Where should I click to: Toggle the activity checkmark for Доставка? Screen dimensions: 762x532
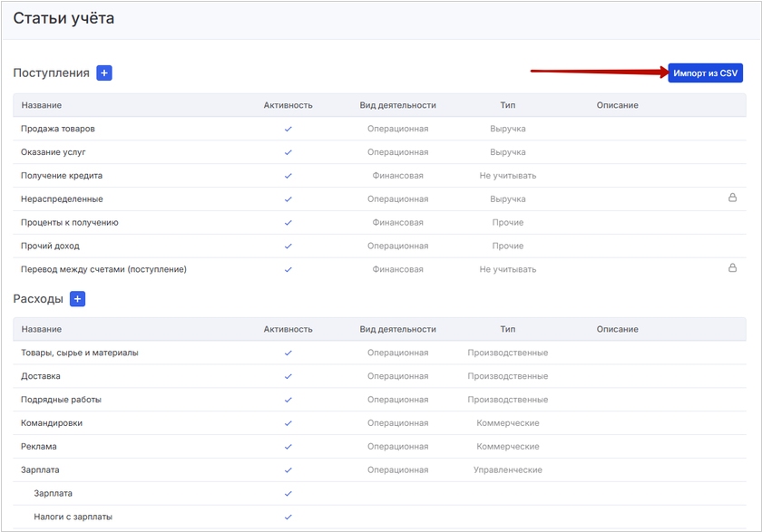coord(288,376)
